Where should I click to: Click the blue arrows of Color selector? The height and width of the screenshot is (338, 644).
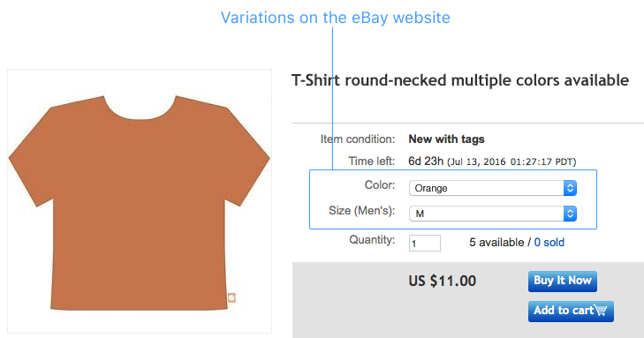pyautogui.click(x=570, y=188)
